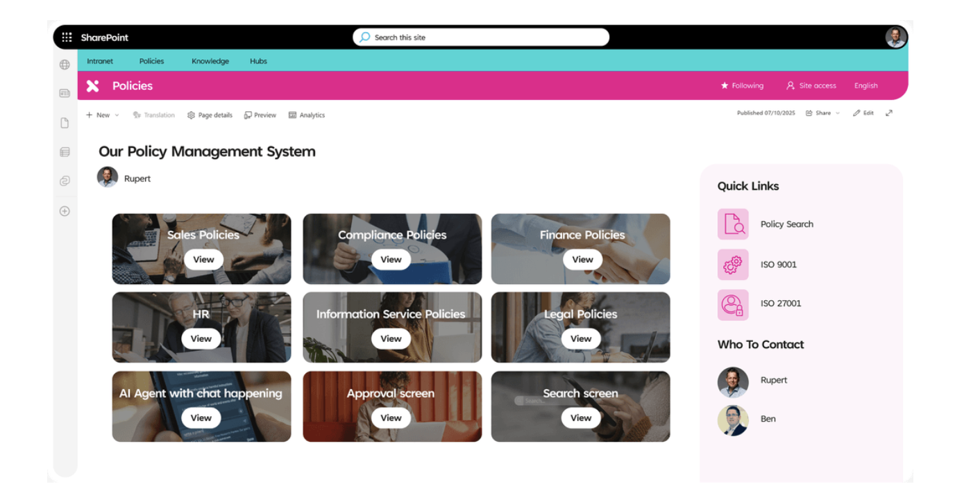Open the English language selector
Viewport: 980px width, 496px height.
pos(865,85)
